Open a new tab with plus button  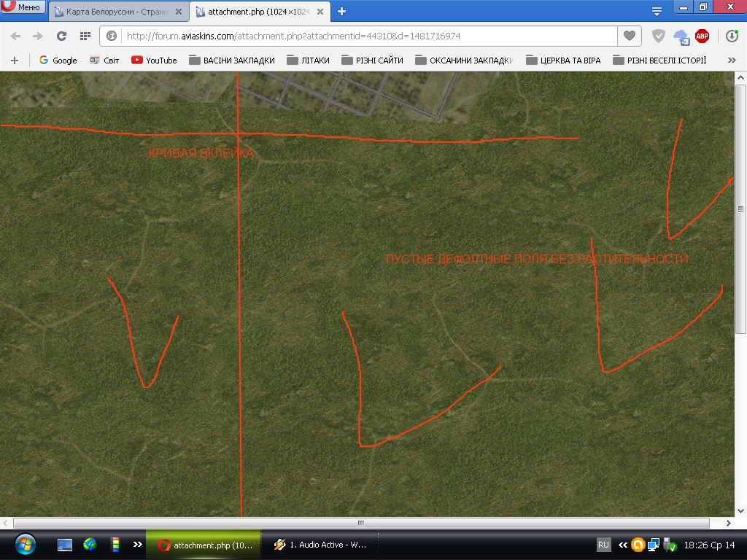[341, 12]
